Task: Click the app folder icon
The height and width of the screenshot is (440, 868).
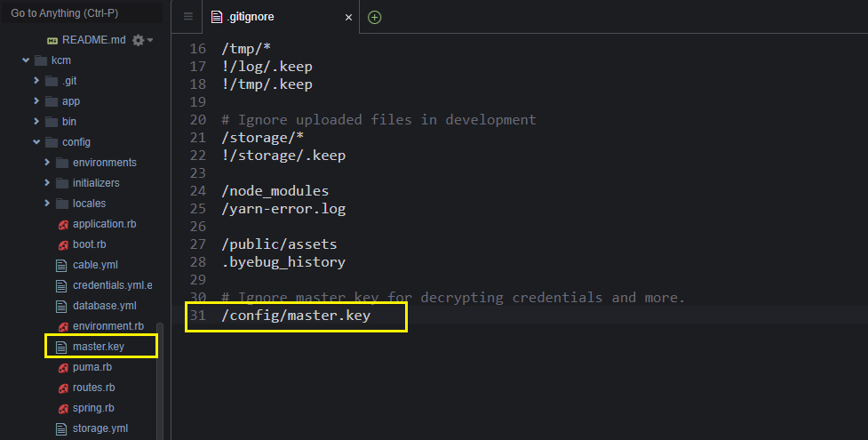Action: pos(52,101)
